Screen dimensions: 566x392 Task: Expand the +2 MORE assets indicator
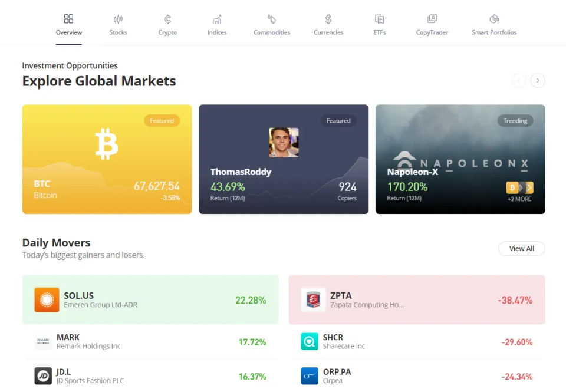(x=519, y=199)
